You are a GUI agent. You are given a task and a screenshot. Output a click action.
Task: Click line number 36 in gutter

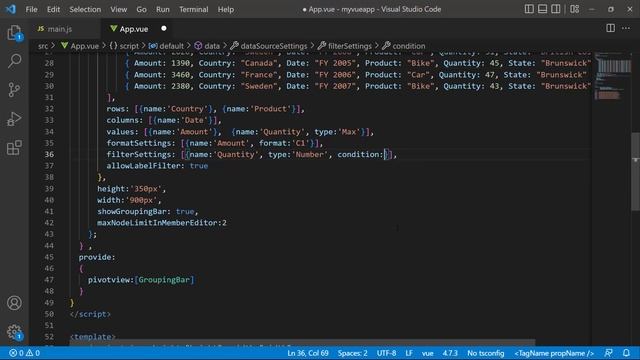pos(49,154)
